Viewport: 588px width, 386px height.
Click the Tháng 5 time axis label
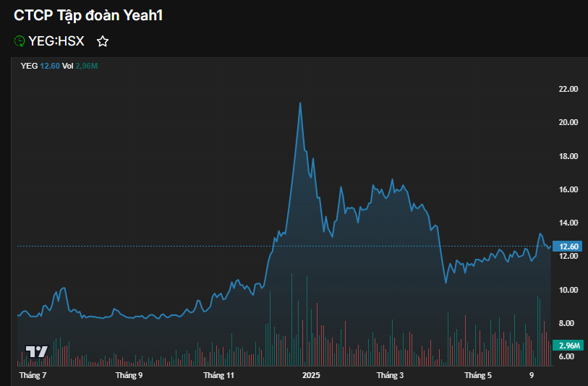[478, 375]
